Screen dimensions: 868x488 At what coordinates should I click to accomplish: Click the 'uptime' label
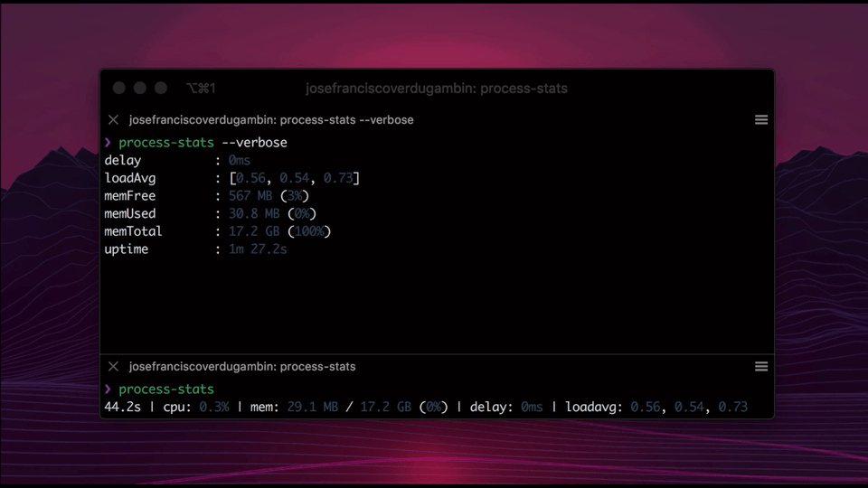click(127, 249)
